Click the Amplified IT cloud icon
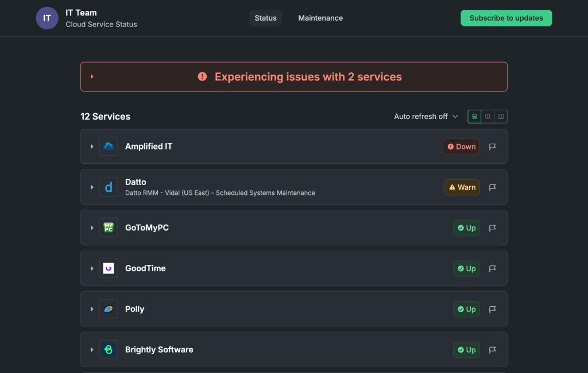The height and width of the screenshot is (373, 588). tap(109, 146)
